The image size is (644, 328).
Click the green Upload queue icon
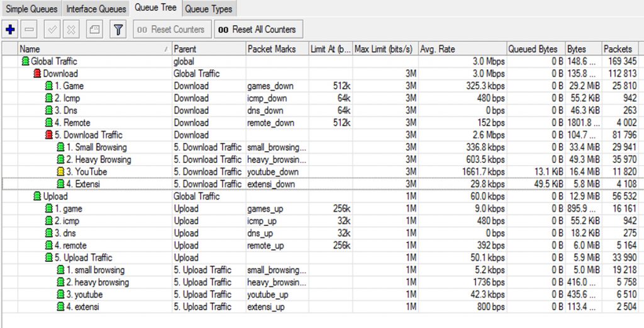(37, 196)
